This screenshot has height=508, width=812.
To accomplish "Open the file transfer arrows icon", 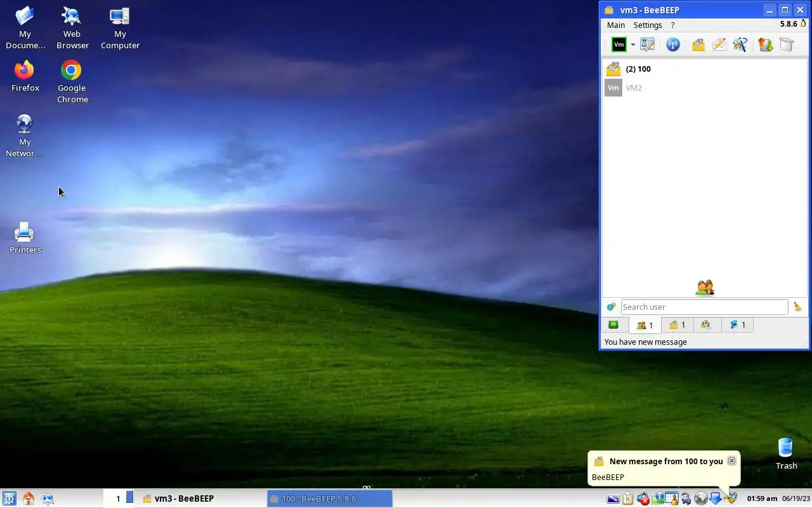I will [x=766, y=44].
